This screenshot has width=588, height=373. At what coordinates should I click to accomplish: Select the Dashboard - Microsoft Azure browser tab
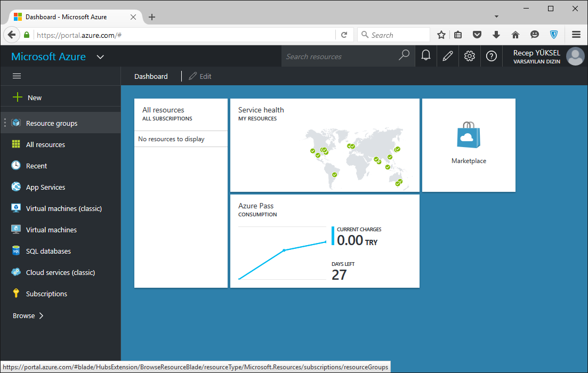(x=75, y=17)
